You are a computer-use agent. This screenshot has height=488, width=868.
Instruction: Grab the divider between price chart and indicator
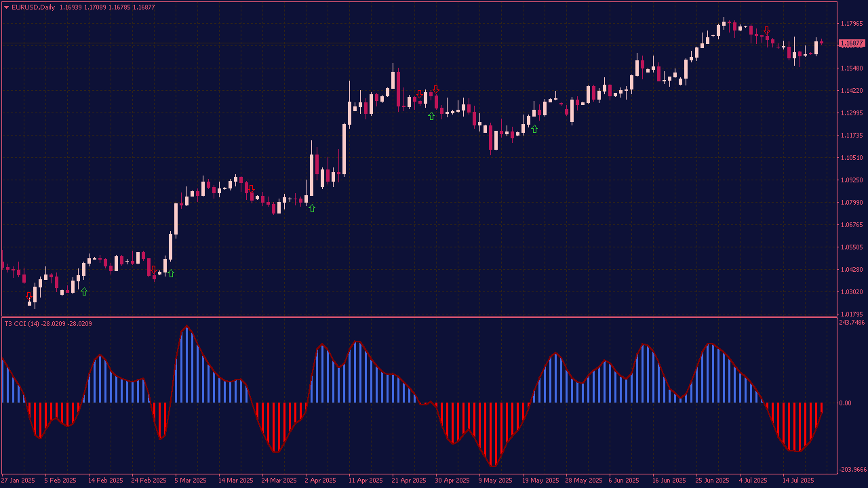419,317
